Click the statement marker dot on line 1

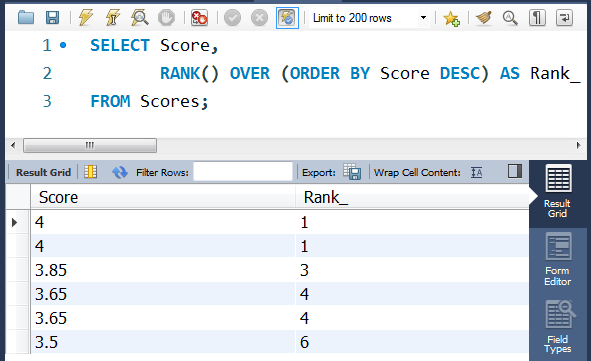(63, 46)
